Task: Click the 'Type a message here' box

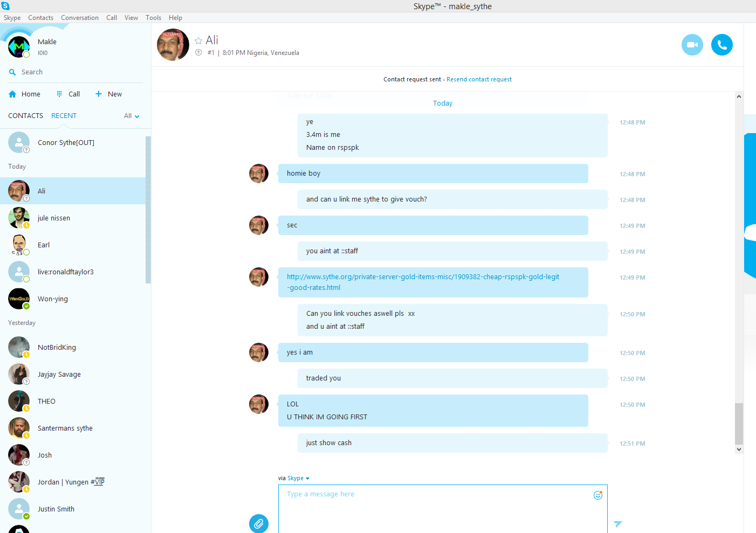Action: (x=443, y=509)
